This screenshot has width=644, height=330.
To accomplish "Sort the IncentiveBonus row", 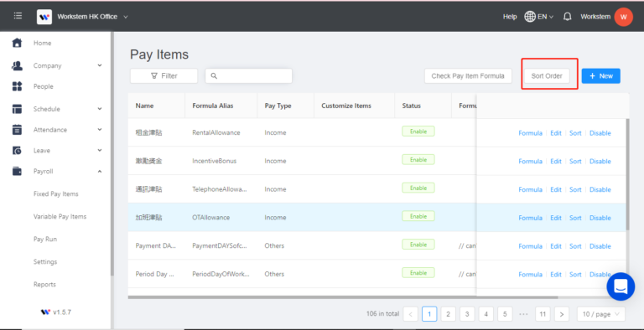I will coord(575,162).
